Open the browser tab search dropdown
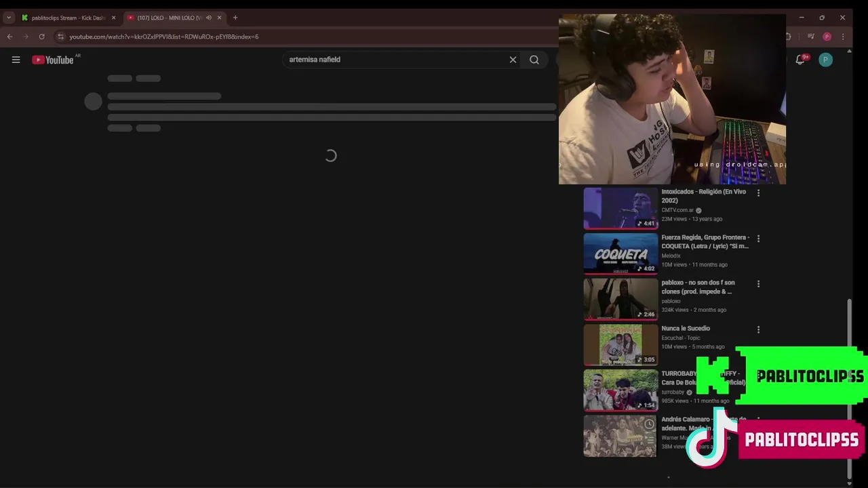868x488 pixels. click(x=8, y=18)
